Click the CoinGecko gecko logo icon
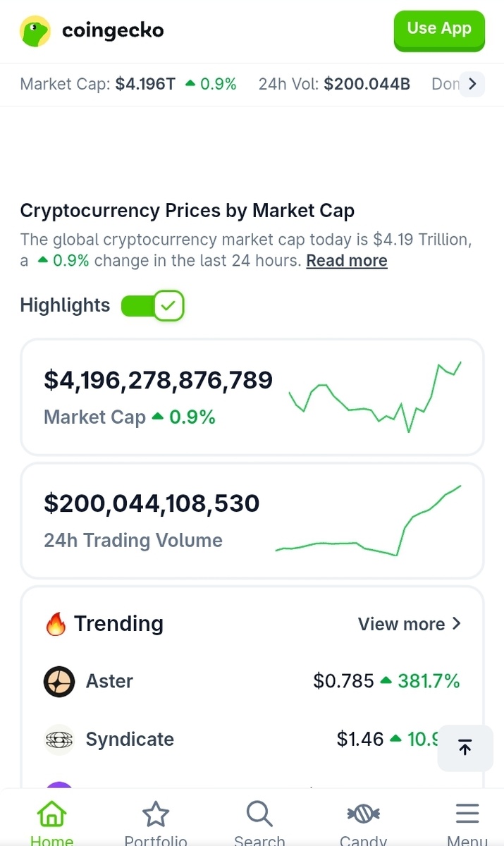 [x=35, y=31]
